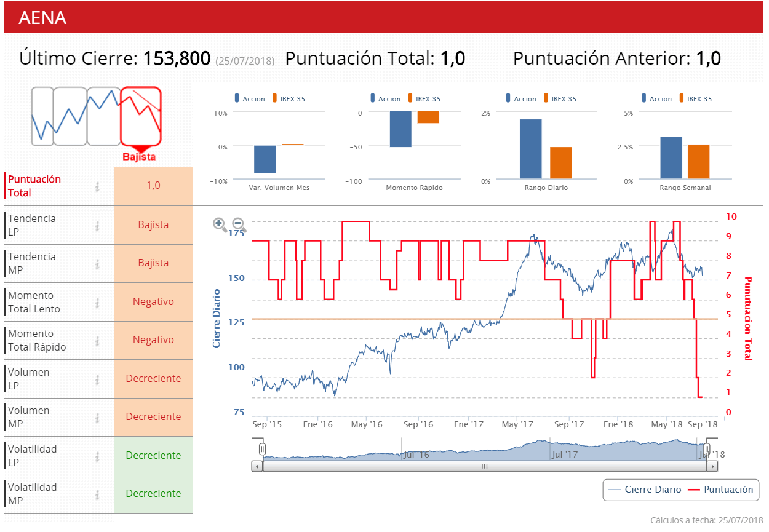The height and width of the screenshot is (532, 769).
Task: Click the Rango Semanal chart label
Action: (685, 188)
